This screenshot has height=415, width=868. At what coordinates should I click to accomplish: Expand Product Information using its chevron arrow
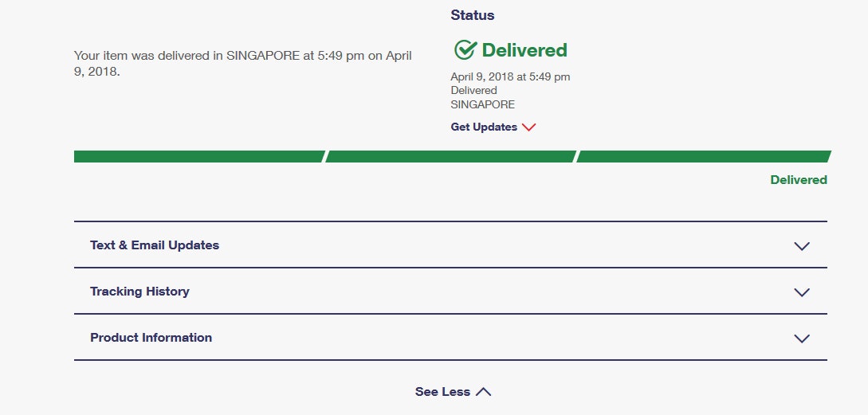click(802, 339)
